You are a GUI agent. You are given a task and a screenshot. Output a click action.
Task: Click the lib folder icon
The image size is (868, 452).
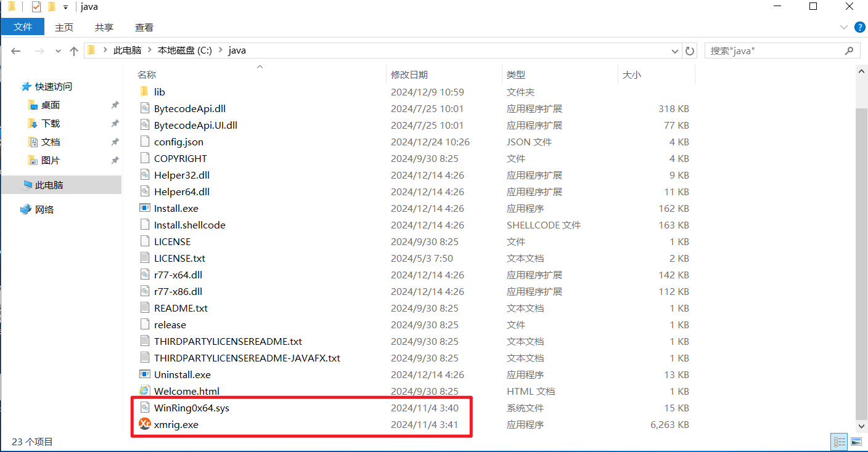(145, 92)
